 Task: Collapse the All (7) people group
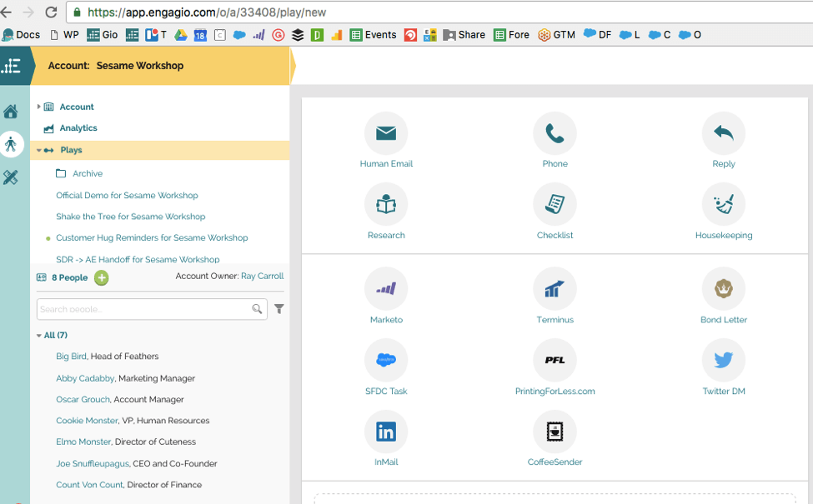pyautogui.click(x=39, y=336)
